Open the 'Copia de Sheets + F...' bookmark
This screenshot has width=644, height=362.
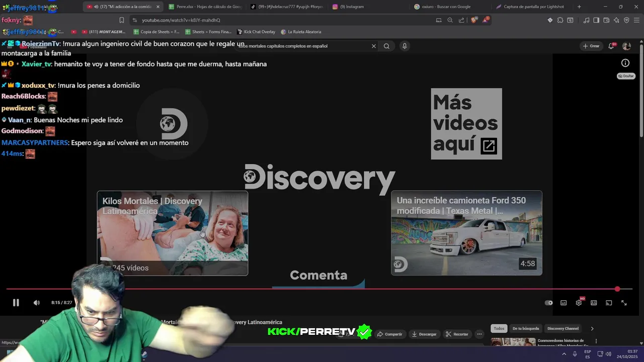[x=156, y=32]
